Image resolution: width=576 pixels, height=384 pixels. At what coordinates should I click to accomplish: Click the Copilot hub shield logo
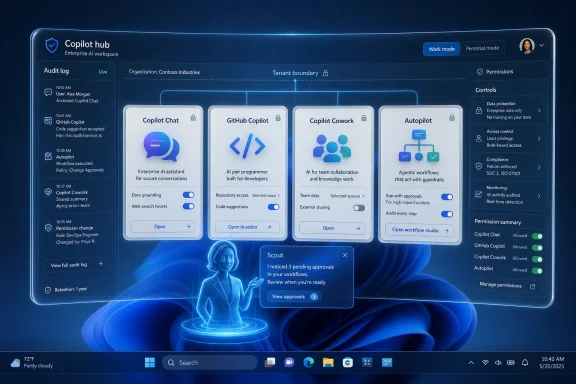(52, 46)
